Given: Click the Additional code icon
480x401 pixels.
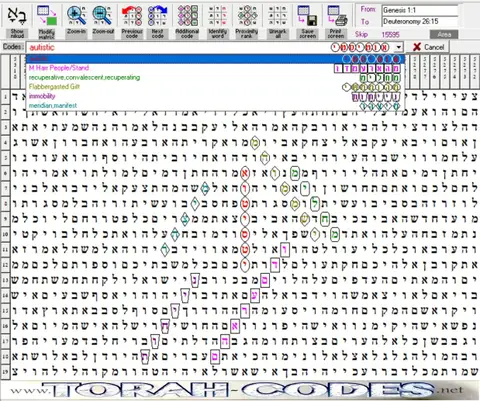Looking at the screenshot, I should (187, 16).
